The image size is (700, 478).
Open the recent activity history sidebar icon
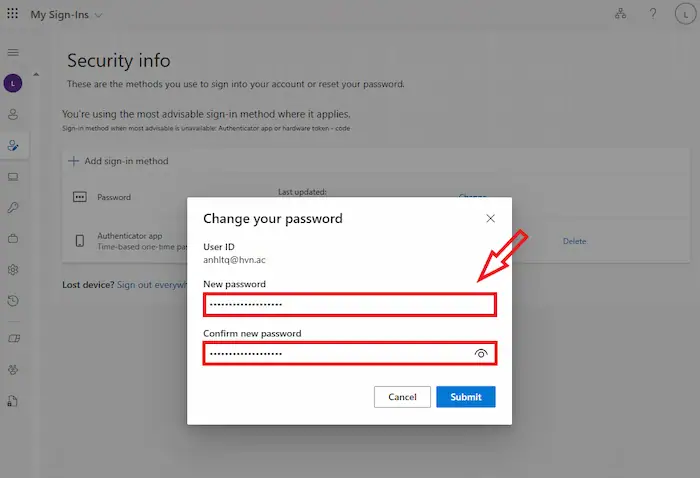pos(13,300)
